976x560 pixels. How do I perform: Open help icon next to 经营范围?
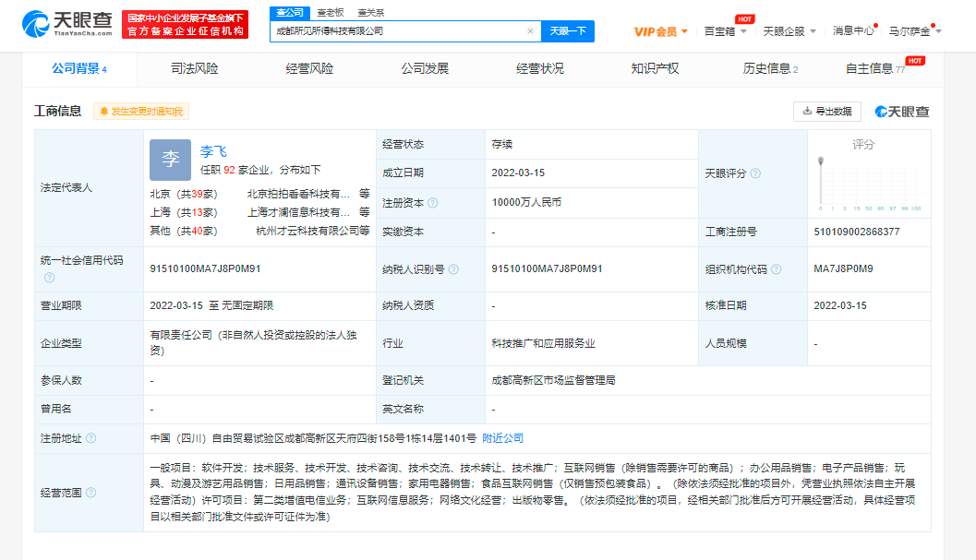click(x=90, y=493)
